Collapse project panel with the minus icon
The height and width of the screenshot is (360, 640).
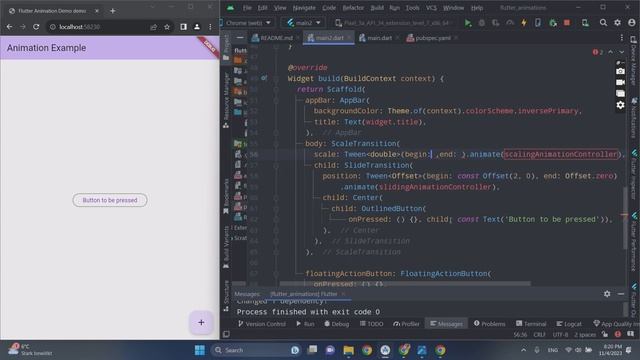pyautogui.click(x=240, y=38)
